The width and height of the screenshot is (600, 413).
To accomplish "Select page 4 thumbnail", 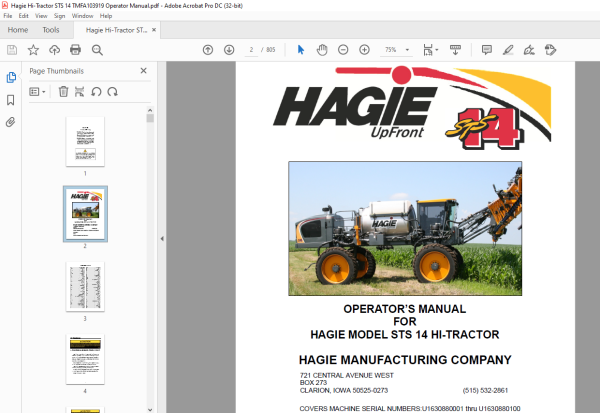I will point(85,359).
